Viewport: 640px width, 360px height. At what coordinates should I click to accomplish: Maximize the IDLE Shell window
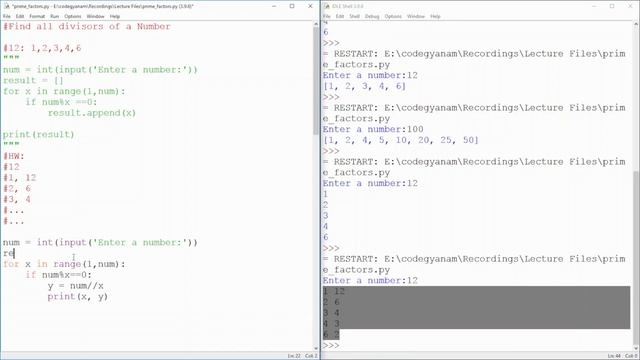(x=612, y=6)
